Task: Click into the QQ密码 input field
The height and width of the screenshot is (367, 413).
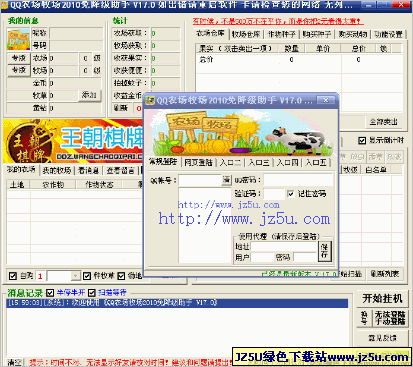Action: (298, 180)
